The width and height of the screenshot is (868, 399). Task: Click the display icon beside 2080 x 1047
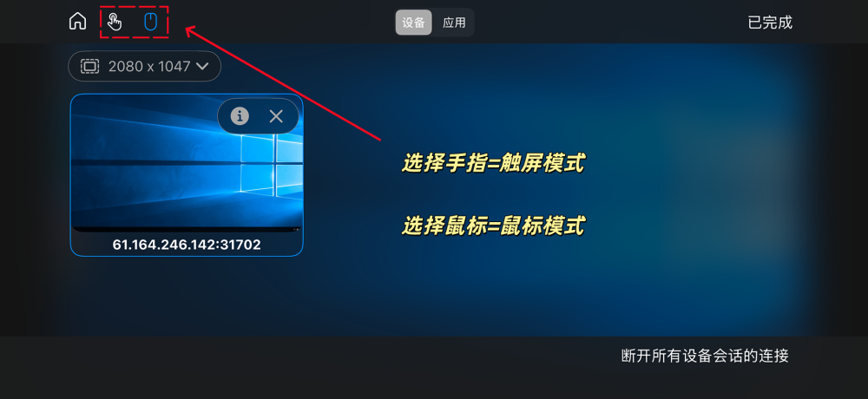coord(89,67)
